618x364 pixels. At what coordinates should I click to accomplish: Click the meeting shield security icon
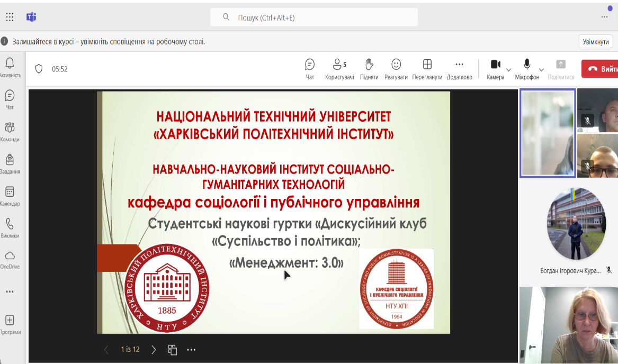[x=39, y=69]
